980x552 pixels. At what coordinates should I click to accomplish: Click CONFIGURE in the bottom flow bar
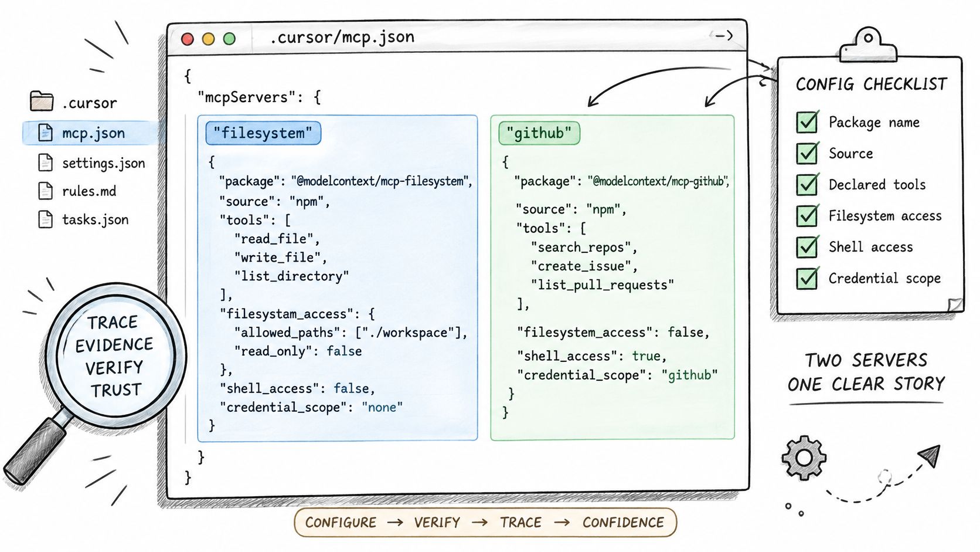point(341,522)
